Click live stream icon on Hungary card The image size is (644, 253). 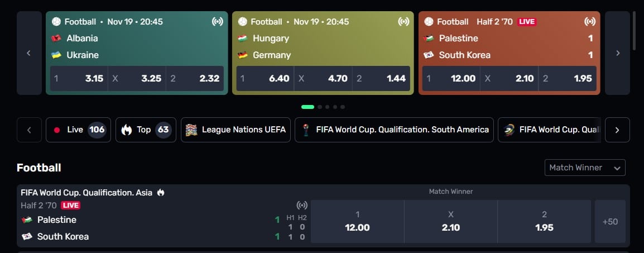(x=403, y=22)
